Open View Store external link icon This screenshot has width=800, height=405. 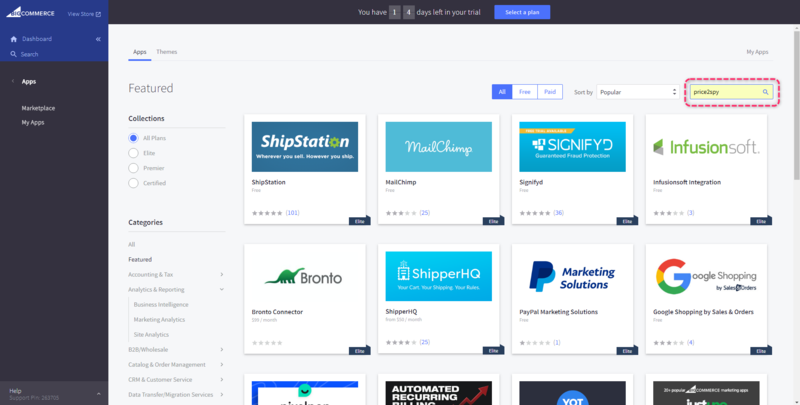pos(98,14)
